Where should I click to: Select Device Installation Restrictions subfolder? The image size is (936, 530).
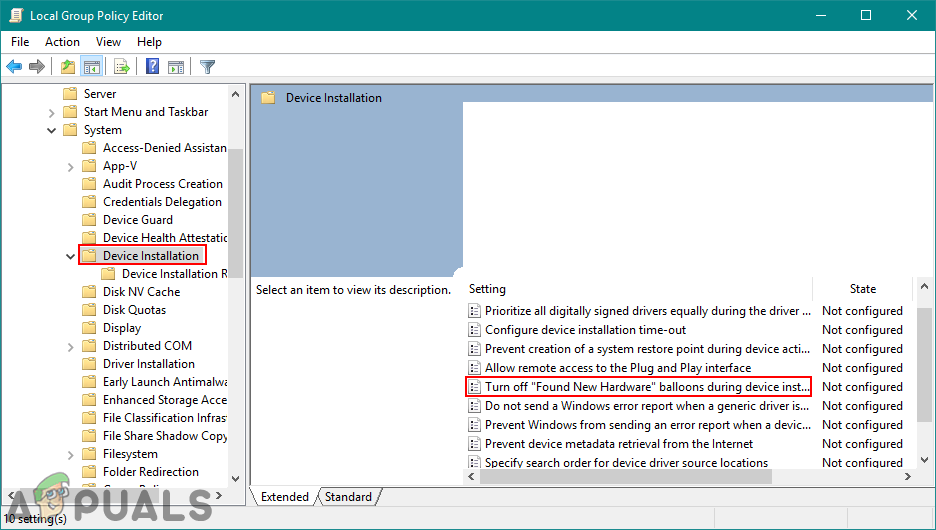pyautogui.click(x=174, y=273)
